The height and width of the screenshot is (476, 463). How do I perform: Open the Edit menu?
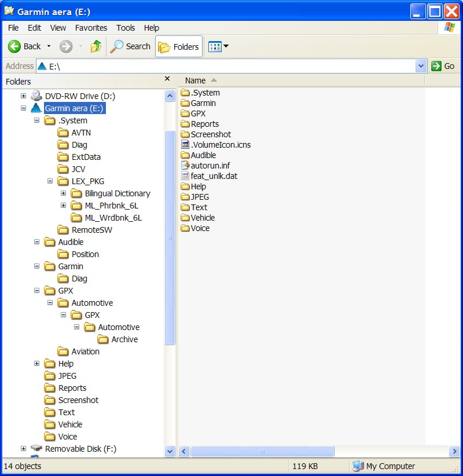pos(34,28)
